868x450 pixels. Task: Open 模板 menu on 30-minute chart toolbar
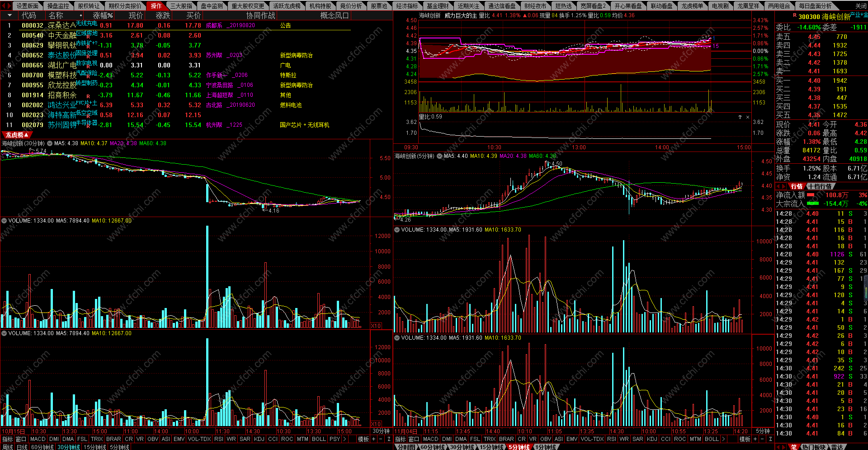[363, 439]
